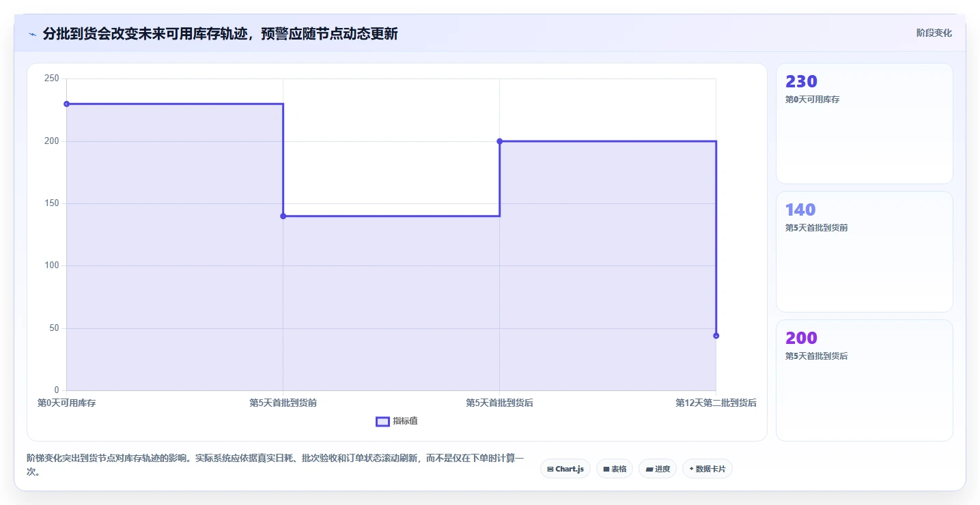Viewport: 980px width, 505px height.
Task: Select the 数据卡片 tag chip
Action: click(x=708, y=469)
